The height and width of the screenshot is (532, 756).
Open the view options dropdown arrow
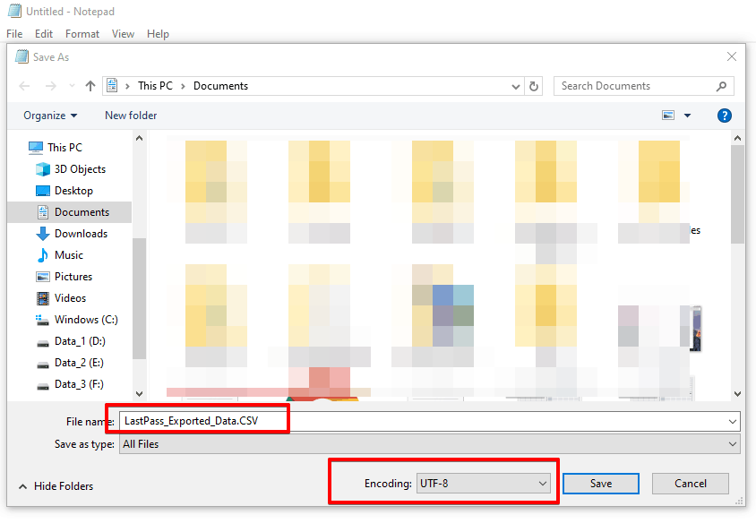[x=687, y=116]
